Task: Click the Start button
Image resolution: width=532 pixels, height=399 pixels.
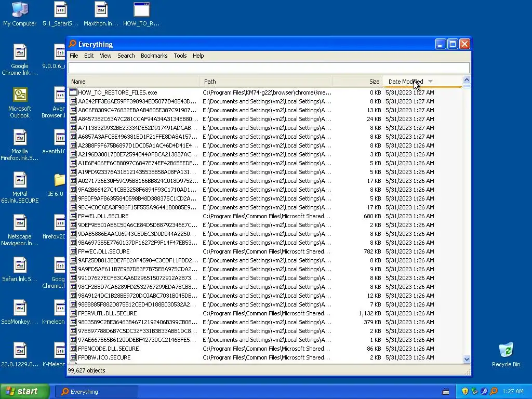Action: coord(24,392)
